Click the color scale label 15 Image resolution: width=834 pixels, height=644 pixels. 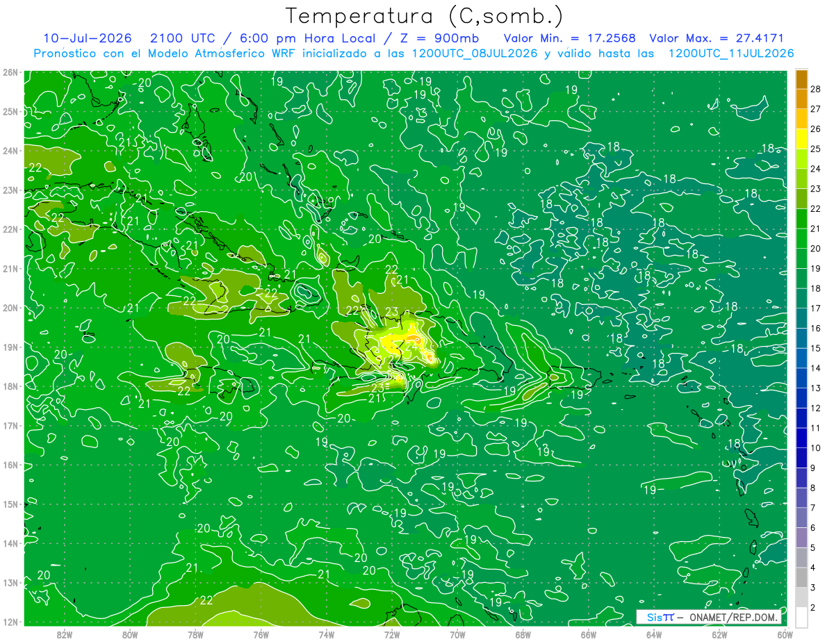[x=815, y=349]
